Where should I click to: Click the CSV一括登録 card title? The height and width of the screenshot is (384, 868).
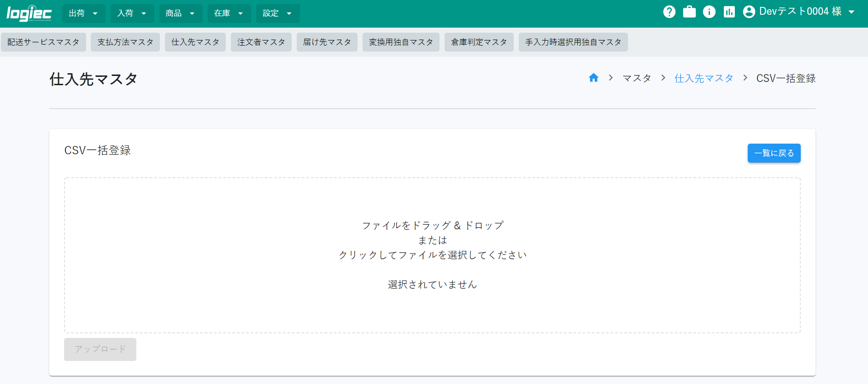(98, 150)
